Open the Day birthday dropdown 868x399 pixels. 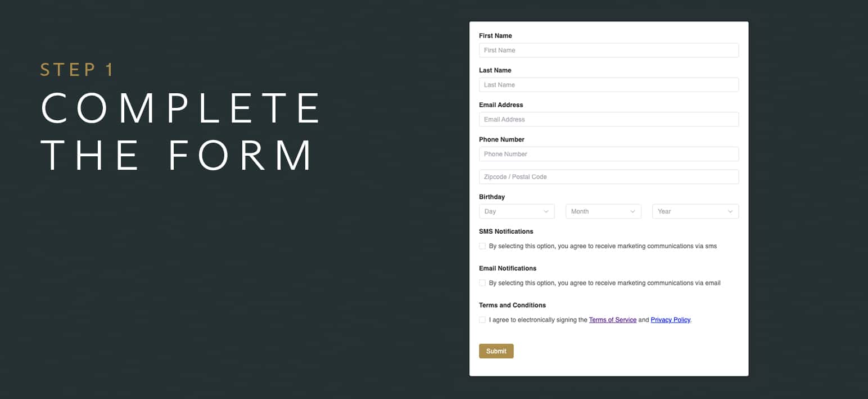[517, 211]
